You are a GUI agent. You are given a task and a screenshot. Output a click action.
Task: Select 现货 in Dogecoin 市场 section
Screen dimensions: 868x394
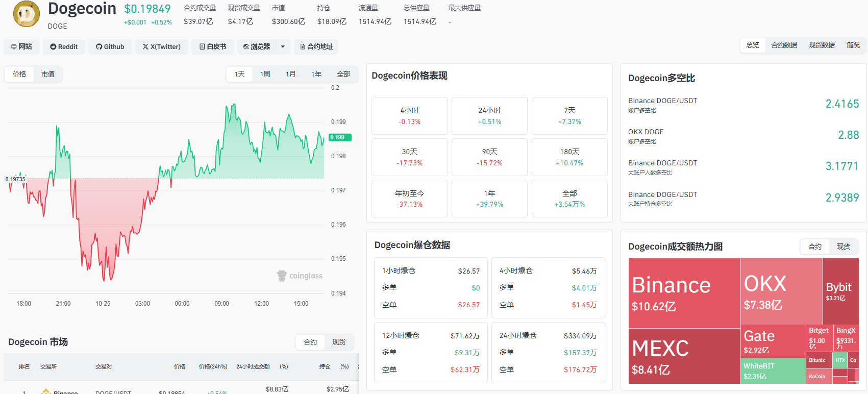pos(339,342)
